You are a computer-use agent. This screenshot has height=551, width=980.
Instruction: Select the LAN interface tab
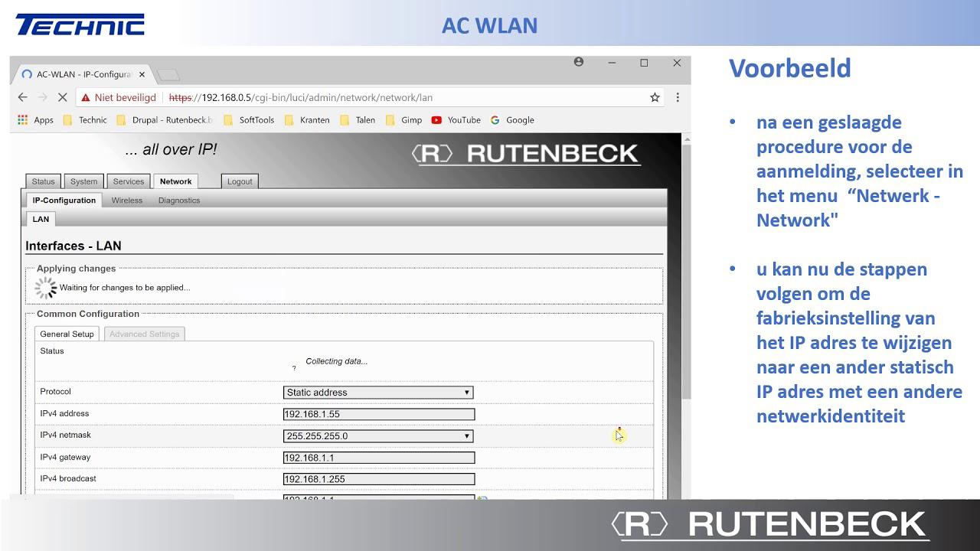point(41,219)
